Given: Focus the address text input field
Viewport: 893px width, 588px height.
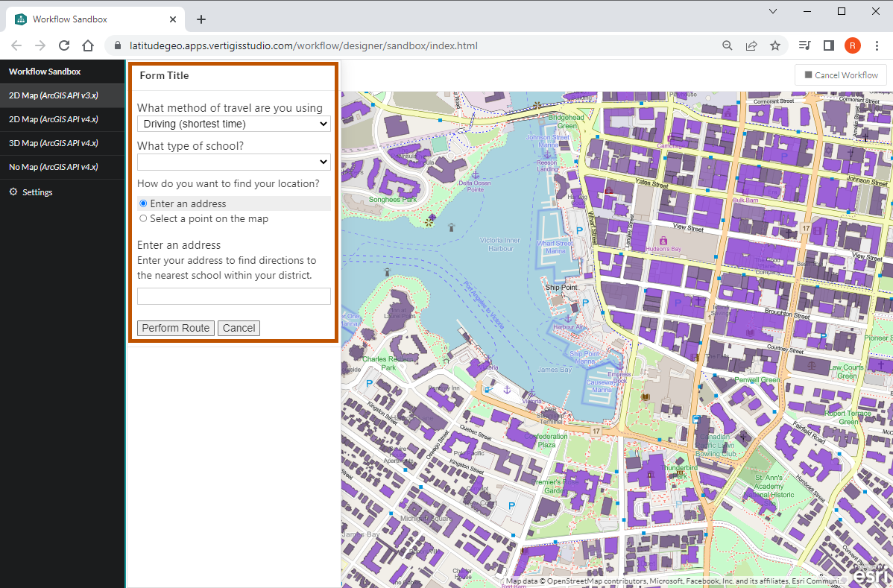Looking at the screenshot, I should tap(233, 297).
